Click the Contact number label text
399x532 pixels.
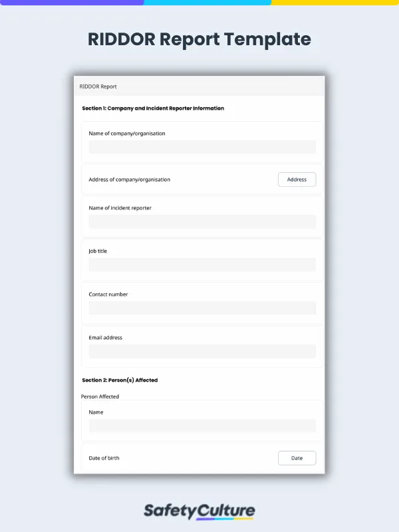[108, 295]
